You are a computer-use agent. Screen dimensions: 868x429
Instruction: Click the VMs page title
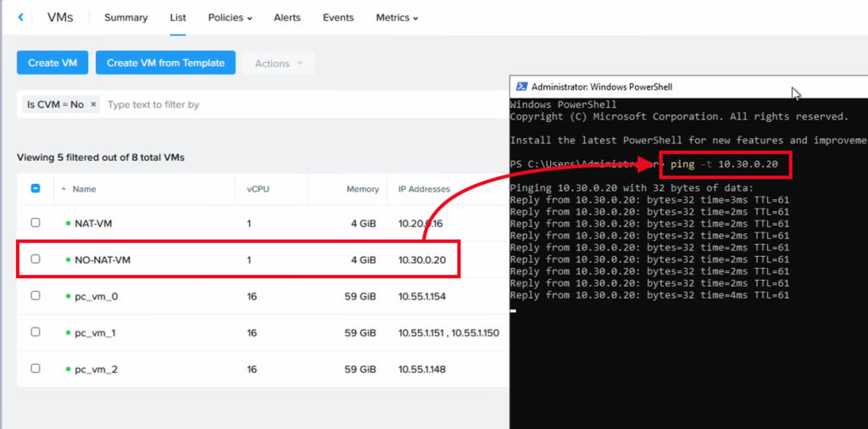(x=60, y=17)
